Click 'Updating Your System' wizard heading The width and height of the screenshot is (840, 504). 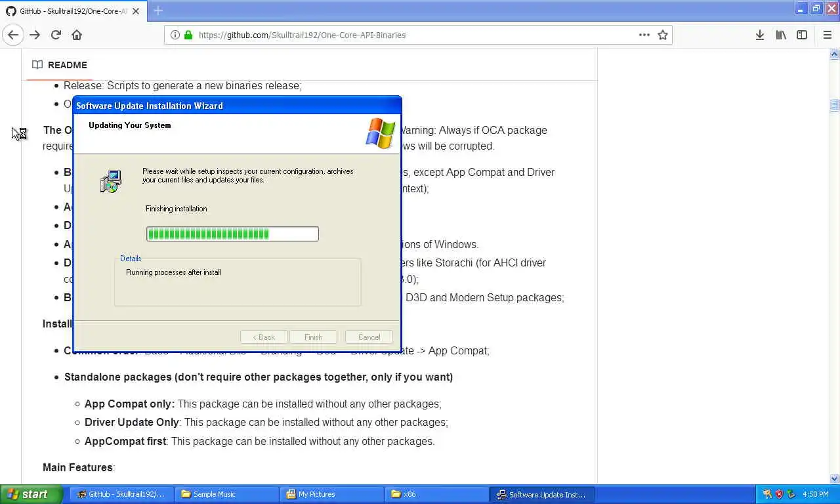pos(130,125)
